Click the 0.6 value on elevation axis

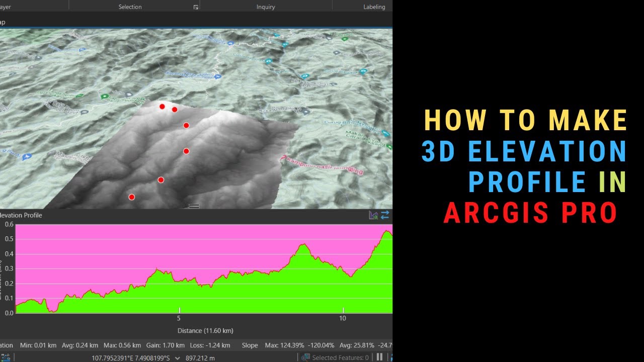9,224
